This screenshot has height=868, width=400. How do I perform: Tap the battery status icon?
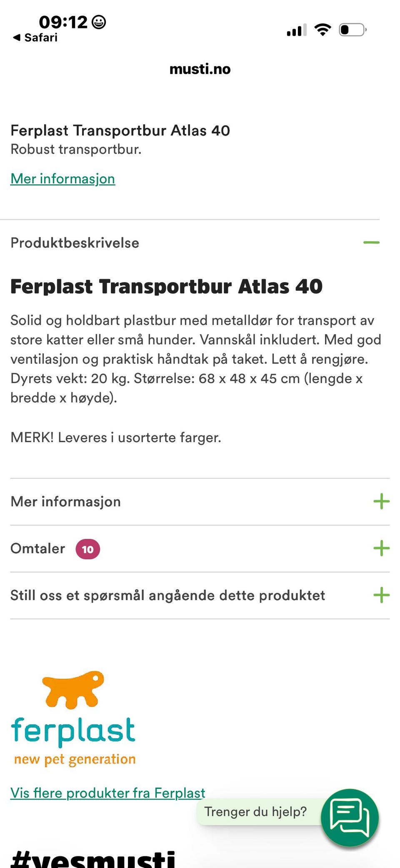(x=352, y=30)
